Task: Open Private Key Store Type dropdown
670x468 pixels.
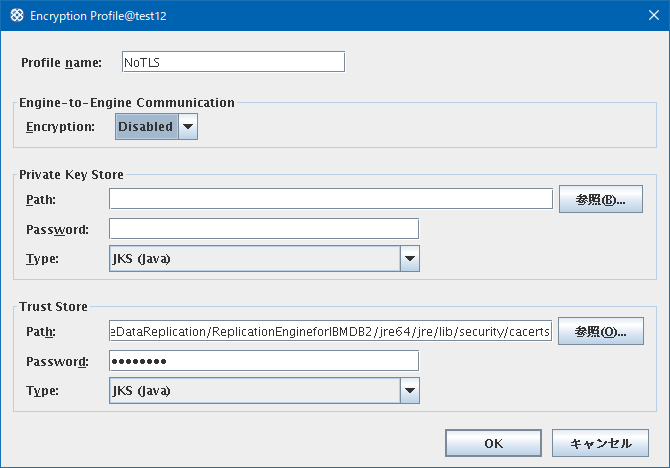Action: coord(264,258)
